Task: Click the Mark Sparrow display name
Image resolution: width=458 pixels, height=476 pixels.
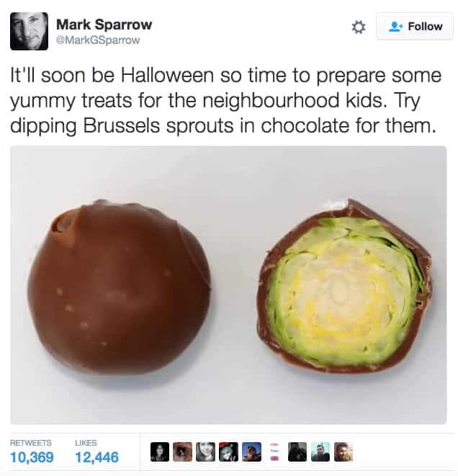Action: click(x=104, y=24)
